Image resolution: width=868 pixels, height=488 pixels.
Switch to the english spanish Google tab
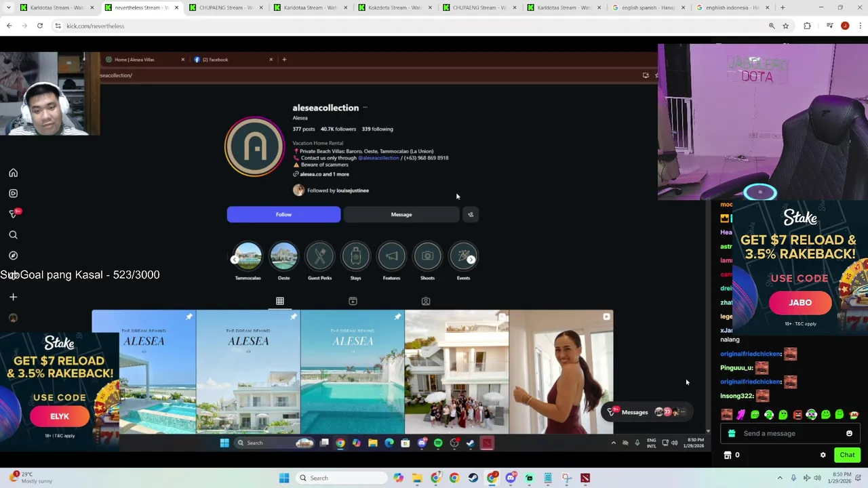[650, 7]
